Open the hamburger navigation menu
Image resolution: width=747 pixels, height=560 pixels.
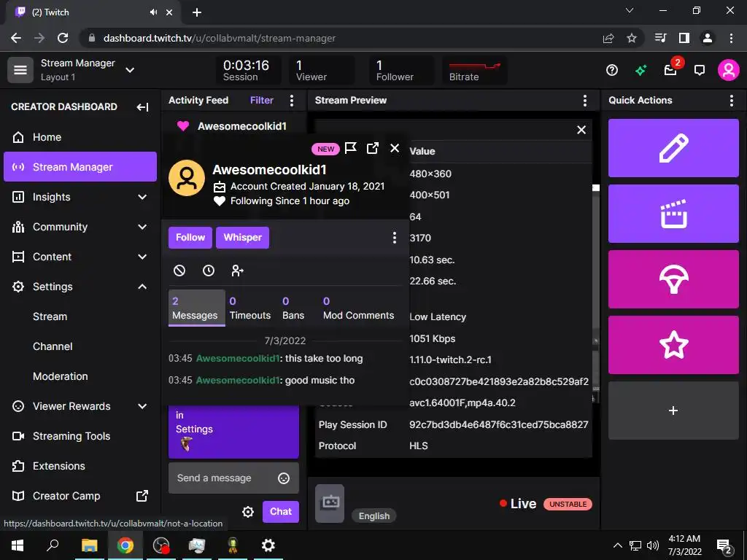[20, 70]
